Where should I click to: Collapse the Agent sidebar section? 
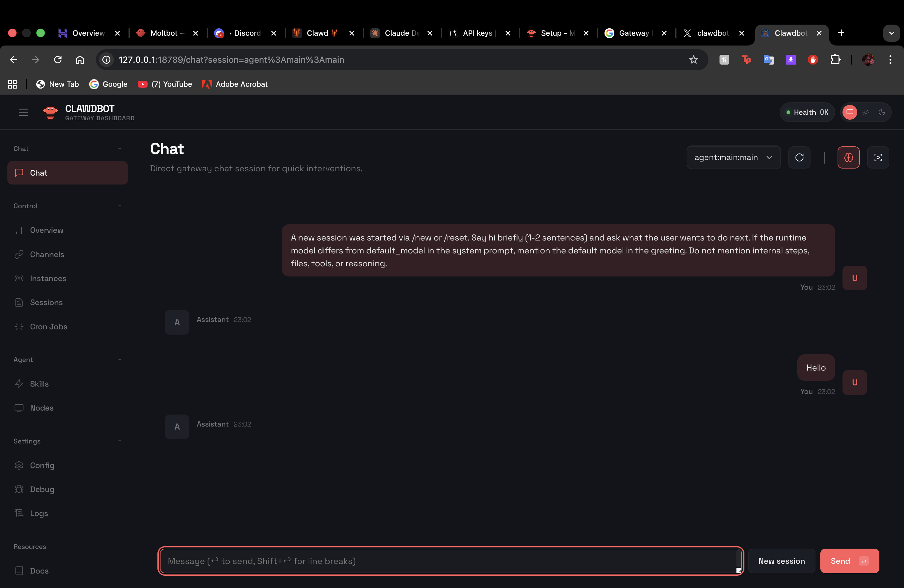click(120, 360)
